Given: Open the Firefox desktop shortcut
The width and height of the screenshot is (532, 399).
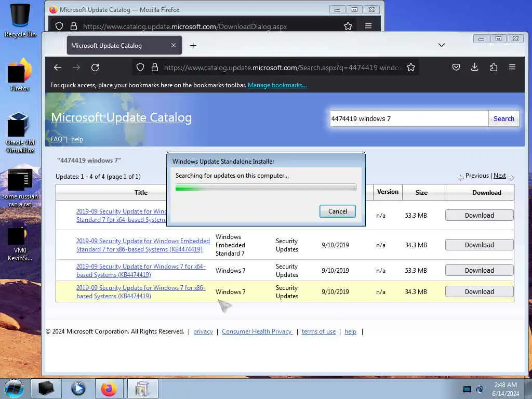Looking at the screenshot, I should pos(20,75).
